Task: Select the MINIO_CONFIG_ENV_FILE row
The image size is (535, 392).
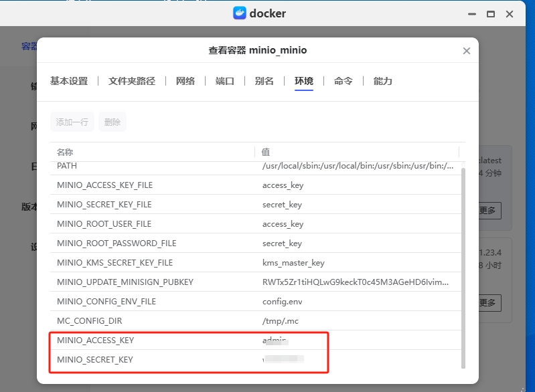Action: 256,301
